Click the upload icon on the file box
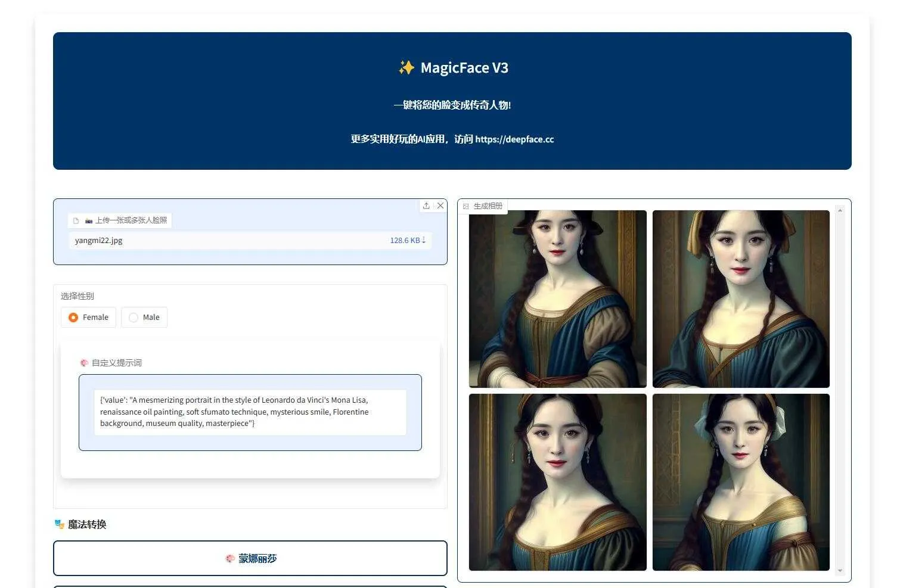The image size is (900, 588). click(426, 206)
